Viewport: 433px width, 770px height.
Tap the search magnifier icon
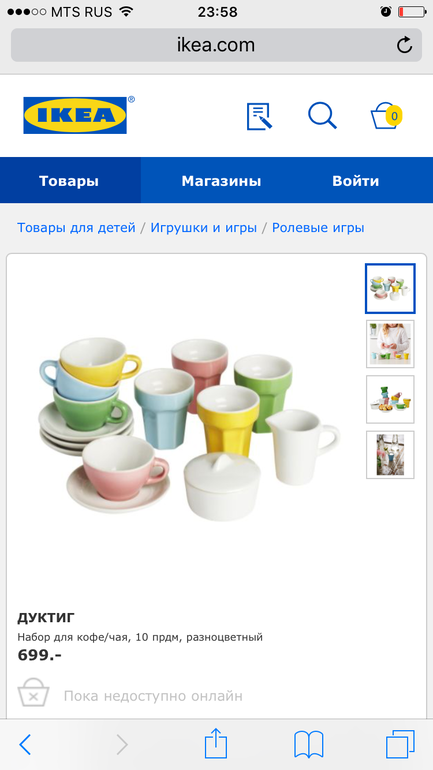(323, 116)
